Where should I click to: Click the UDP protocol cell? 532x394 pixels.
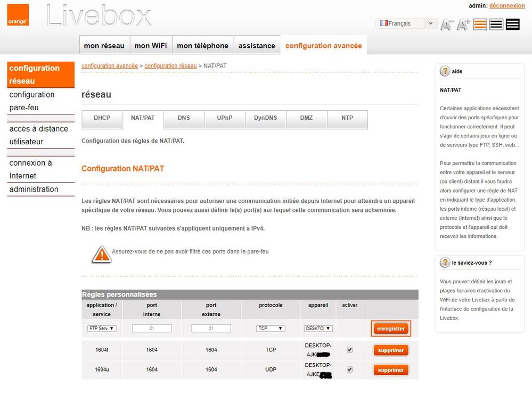[x=271, y=370]
